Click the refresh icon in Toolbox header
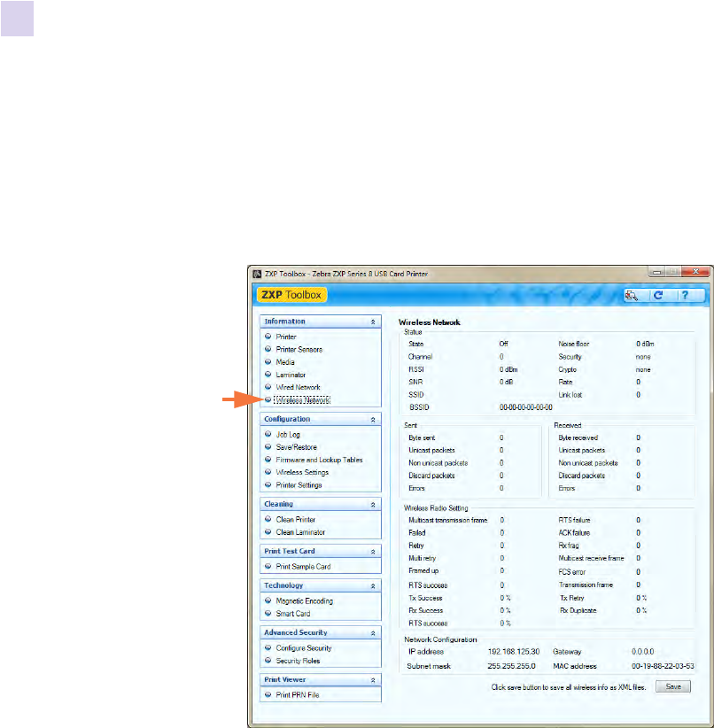 point(658,295)
